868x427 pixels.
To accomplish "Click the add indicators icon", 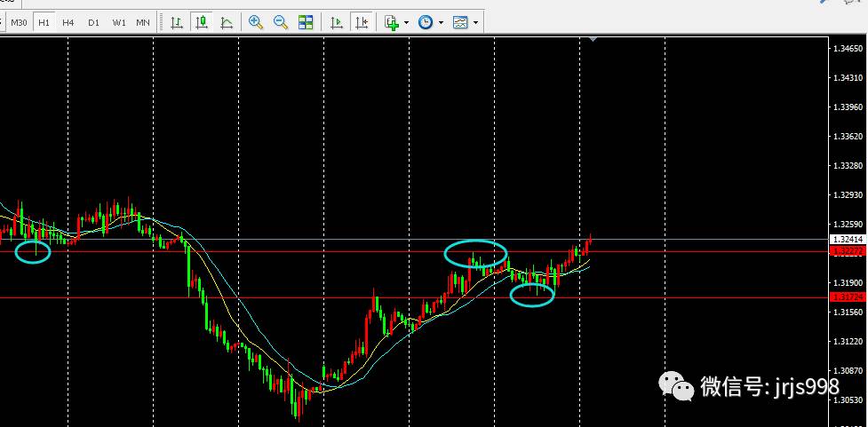I will (x=392, y=22).
